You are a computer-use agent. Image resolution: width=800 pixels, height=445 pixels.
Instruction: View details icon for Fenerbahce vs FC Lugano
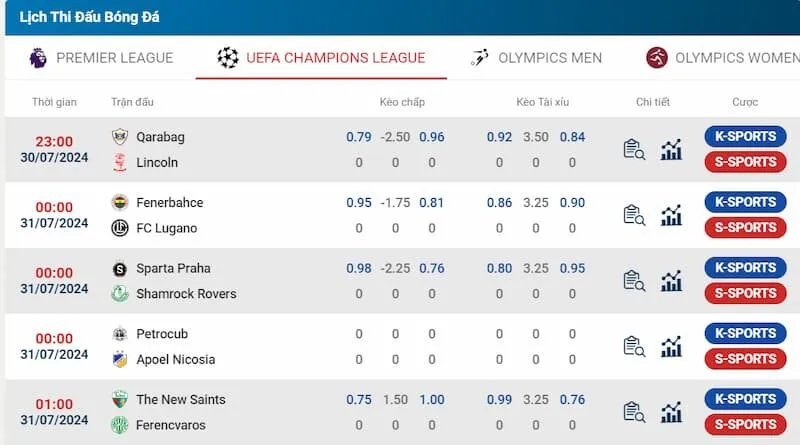pos(634,215)
